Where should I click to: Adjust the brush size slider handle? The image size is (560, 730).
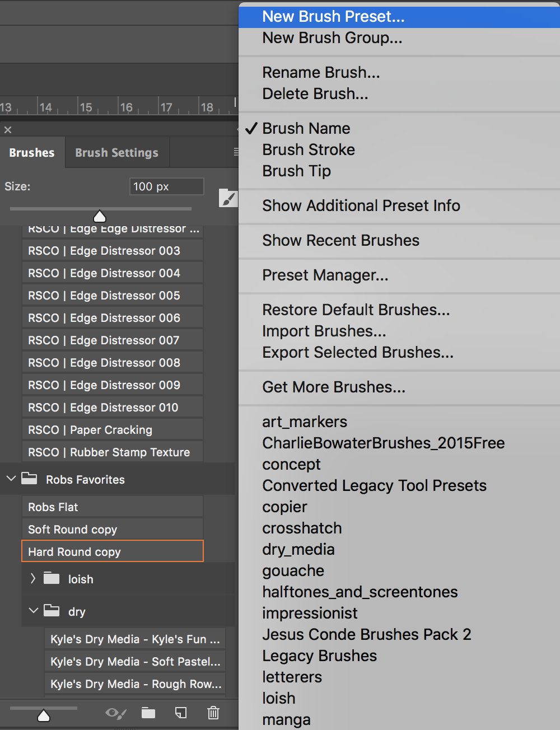[100, 216]
